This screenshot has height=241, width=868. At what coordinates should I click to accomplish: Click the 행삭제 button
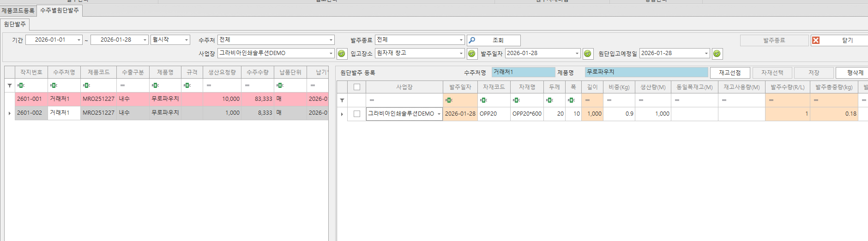(x=852, y=73)
